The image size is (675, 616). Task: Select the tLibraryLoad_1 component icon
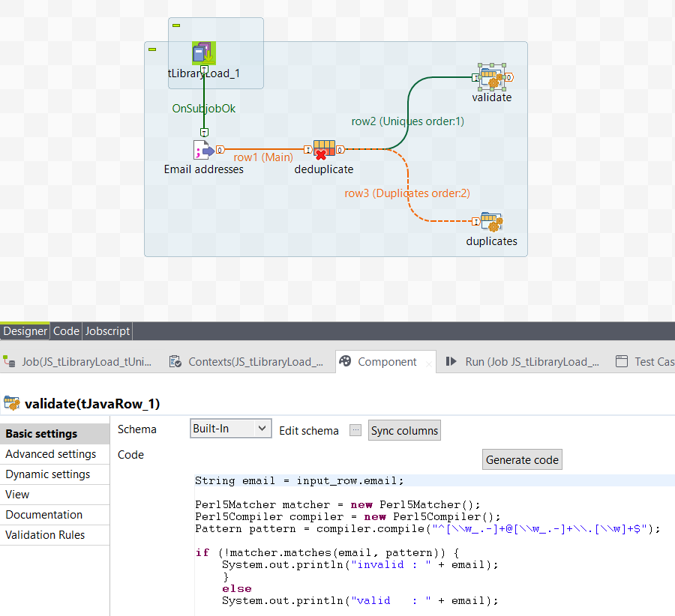[x=203, y=53]
